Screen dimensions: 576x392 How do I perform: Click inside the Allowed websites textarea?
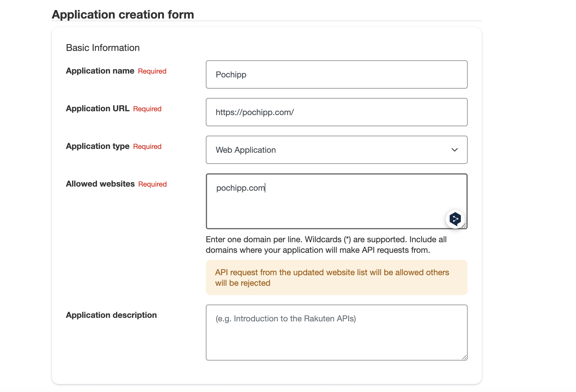pyautogui.click(x=324, y=203)
